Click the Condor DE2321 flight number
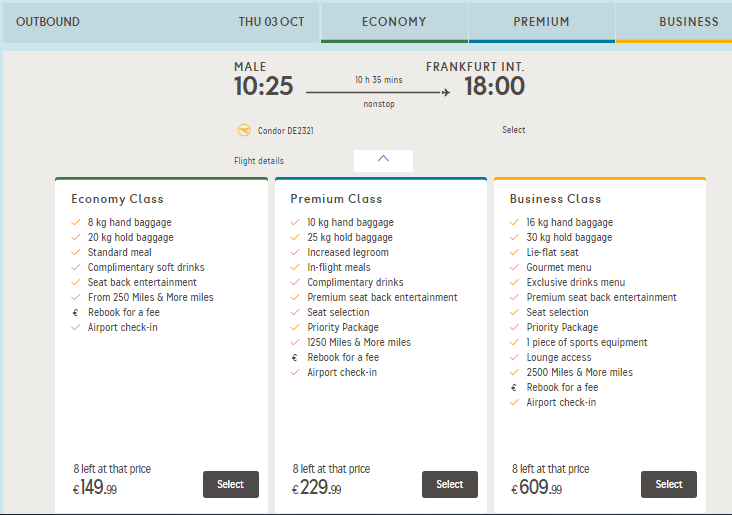The width and height of the screenshot is (732, 515). (x=286, y=131)
